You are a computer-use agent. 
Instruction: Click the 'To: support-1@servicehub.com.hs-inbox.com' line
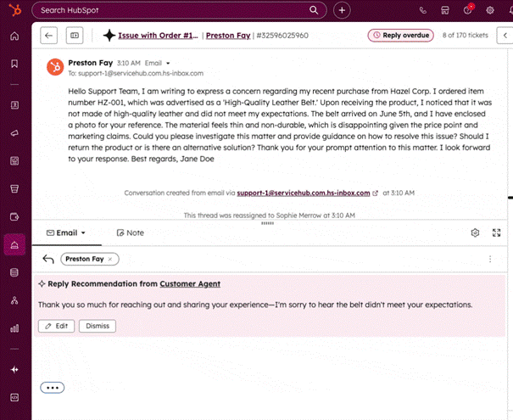pyautogui.click(x=136, y=73)
